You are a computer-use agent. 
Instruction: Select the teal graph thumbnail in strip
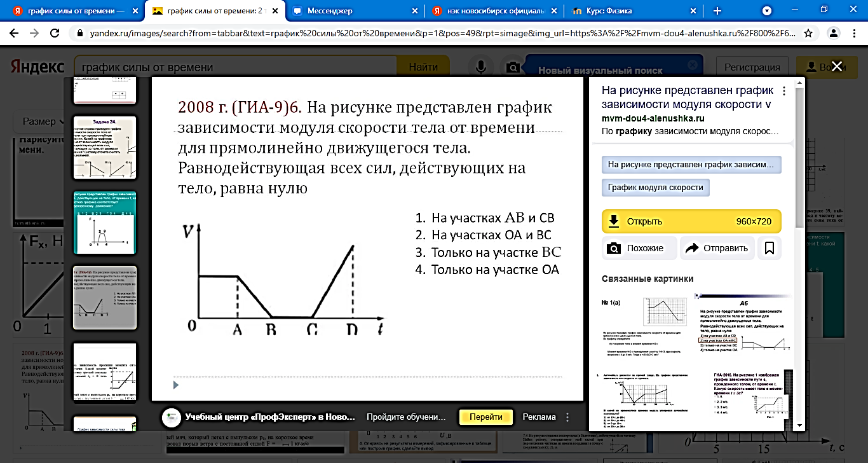point(105,223)
